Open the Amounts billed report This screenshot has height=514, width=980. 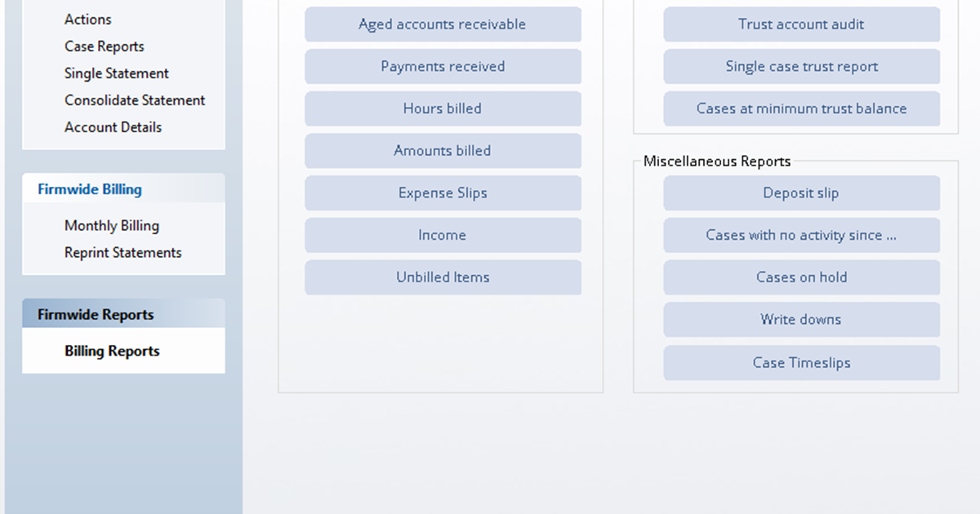pyautogui.click(x=443, y=151)
